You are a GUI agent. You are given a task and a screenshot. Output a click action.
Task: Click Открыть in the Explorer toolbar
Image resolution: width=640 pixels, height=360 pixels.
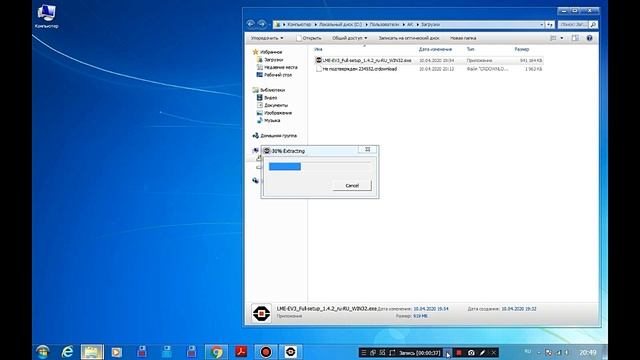click(x=309, y=38)
